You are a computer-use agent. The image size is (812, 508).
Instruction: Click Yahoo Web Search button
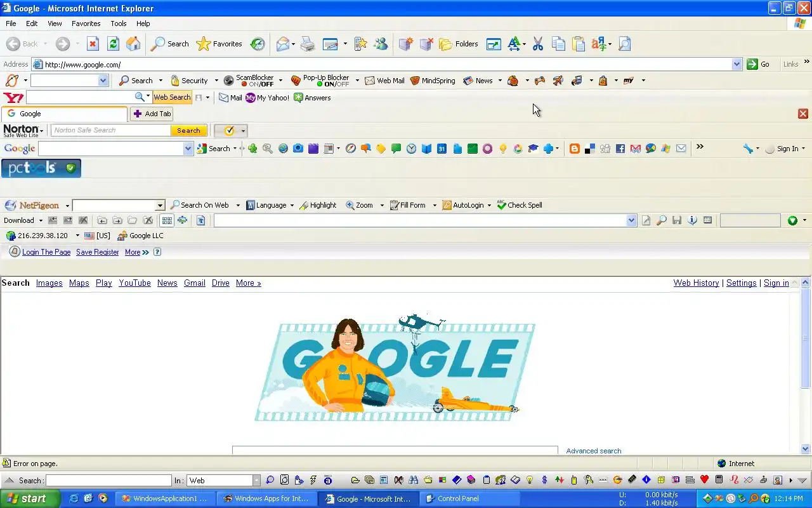point(172,98)
